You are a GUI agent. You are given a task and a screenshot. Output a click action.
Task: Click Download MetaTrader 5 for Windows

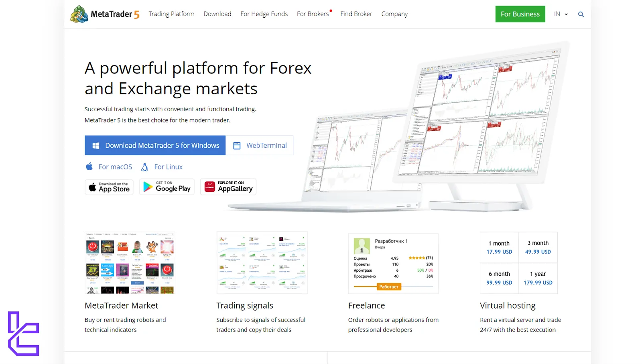point(155,145)
